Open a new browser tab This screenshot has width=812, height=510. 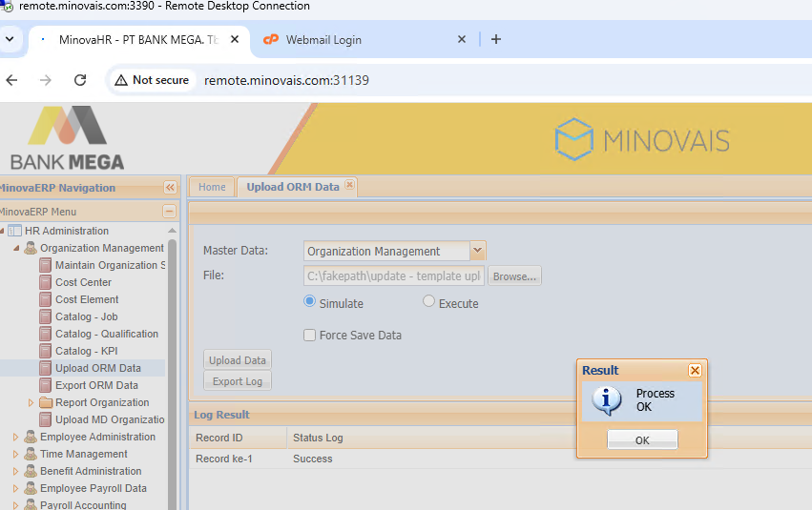495,39
